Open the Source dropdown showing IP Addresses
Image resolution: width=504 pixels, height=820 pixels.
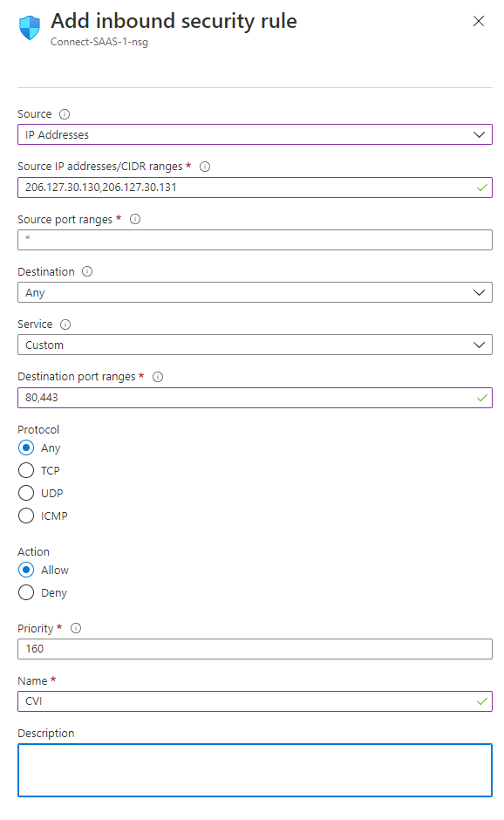pyautogui.click(x=255, y=134)
